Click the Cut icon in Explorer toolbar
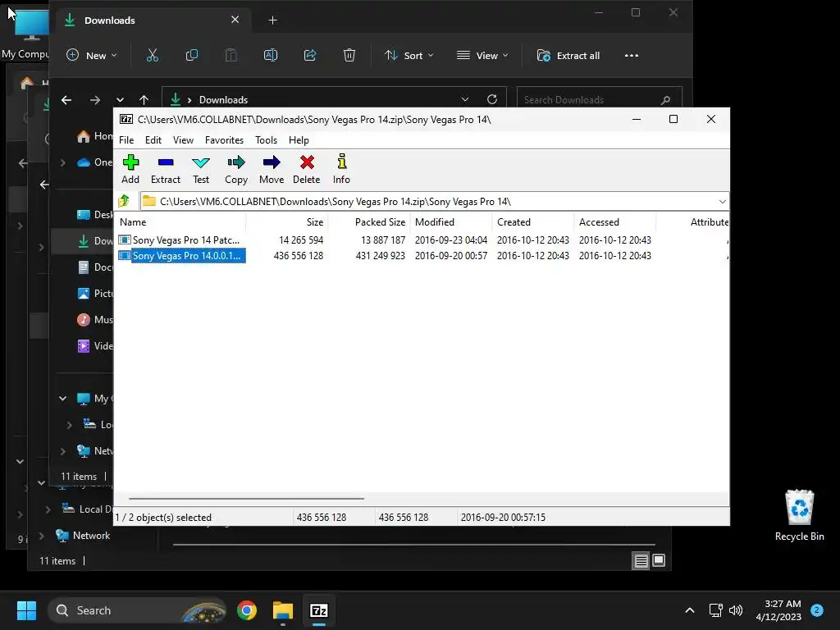This screenshot has height=630, width=840. click(153, 55)
